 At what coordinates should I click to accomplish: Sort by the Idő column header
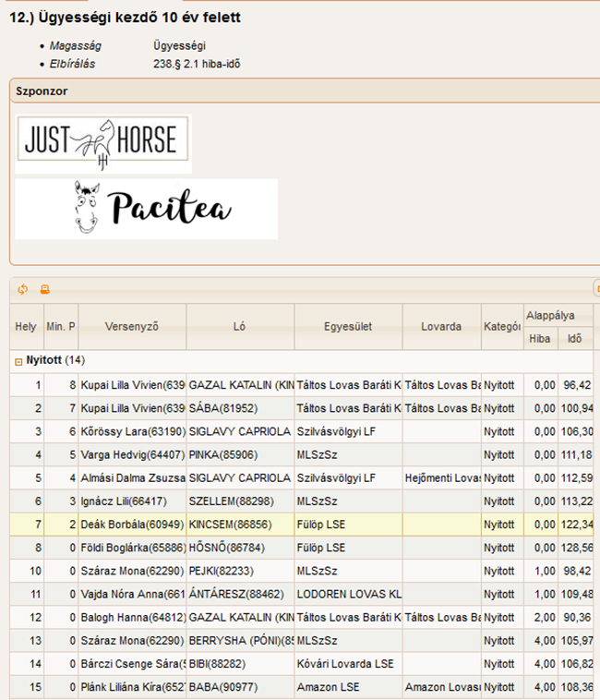(x=575, y=339)
